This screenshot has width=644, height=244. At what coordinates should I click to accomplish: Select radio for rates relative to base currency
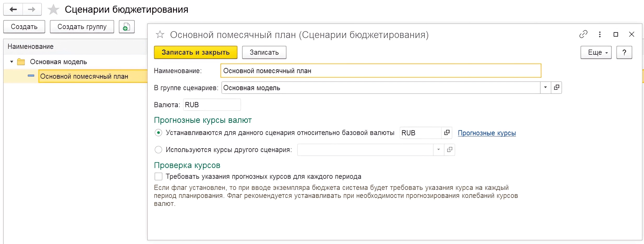[158, 133]
